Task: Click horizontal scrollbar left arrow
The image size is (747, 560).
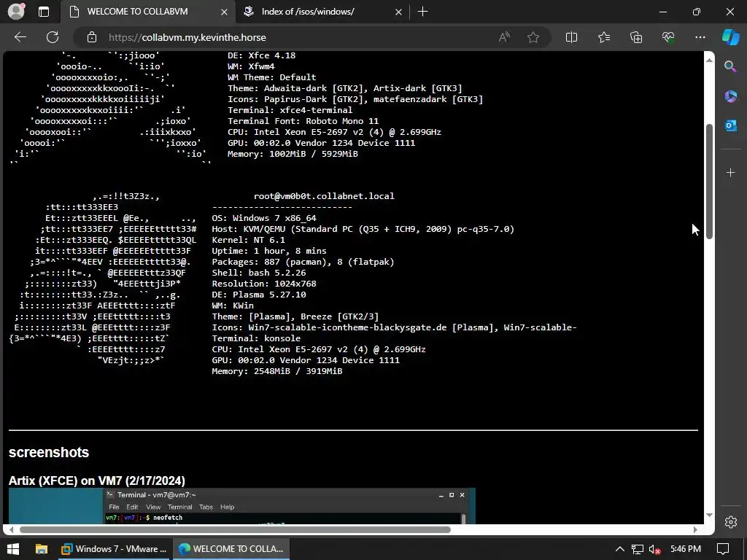Action: pyautogui.click(x=12, y=529)
